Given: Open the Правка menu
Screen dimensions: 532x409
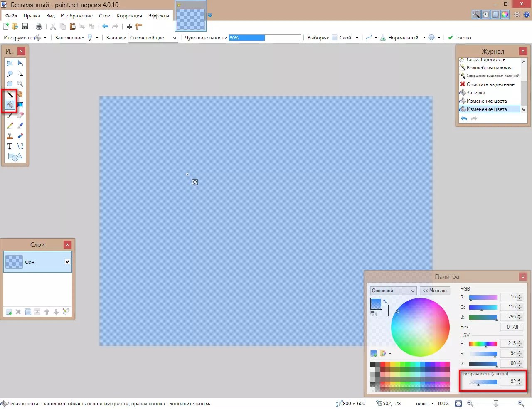Looking at the screenshot, I should 32,16.
